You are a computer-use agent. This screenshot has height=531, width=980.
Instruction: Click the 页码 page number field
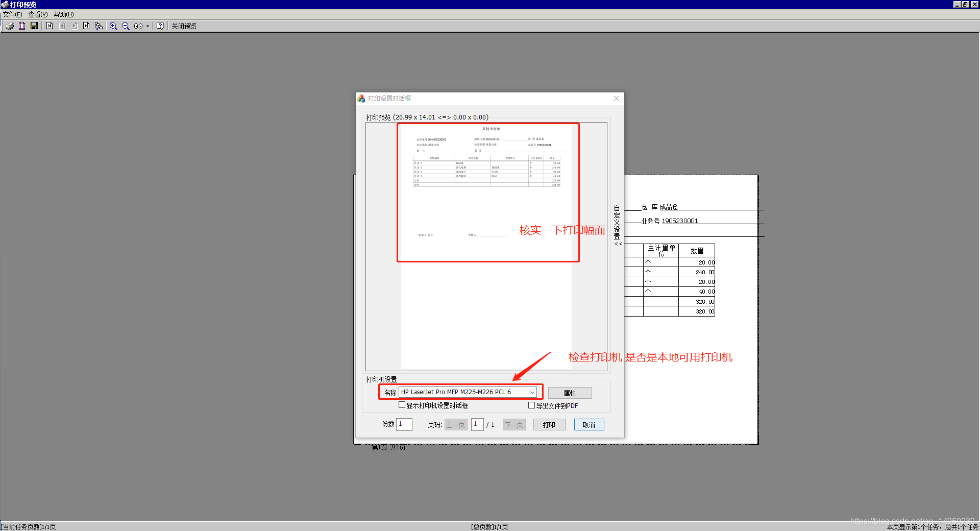pos(477,424)
